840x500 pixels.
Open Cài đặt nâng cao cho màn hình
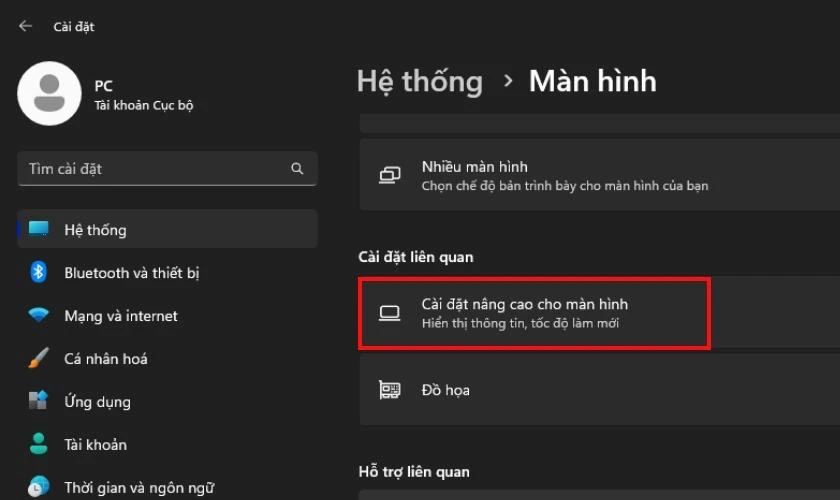tap(599, 314)
